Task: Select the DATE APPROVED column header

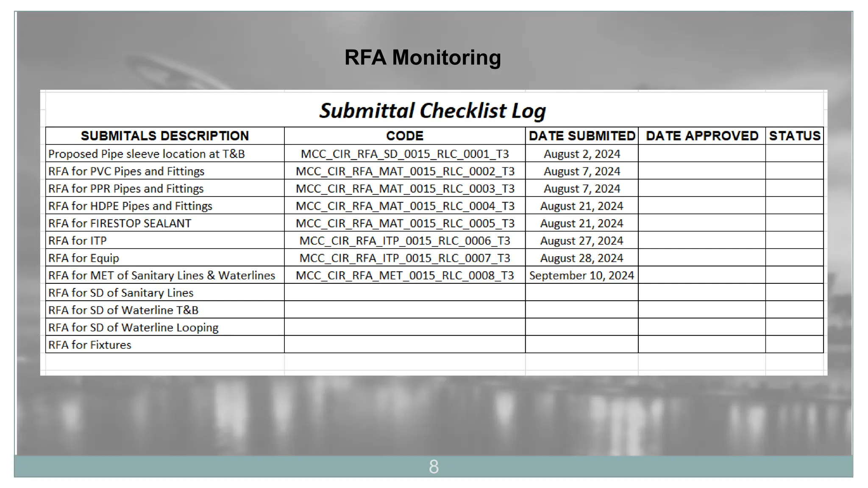Action: (701, 136)
